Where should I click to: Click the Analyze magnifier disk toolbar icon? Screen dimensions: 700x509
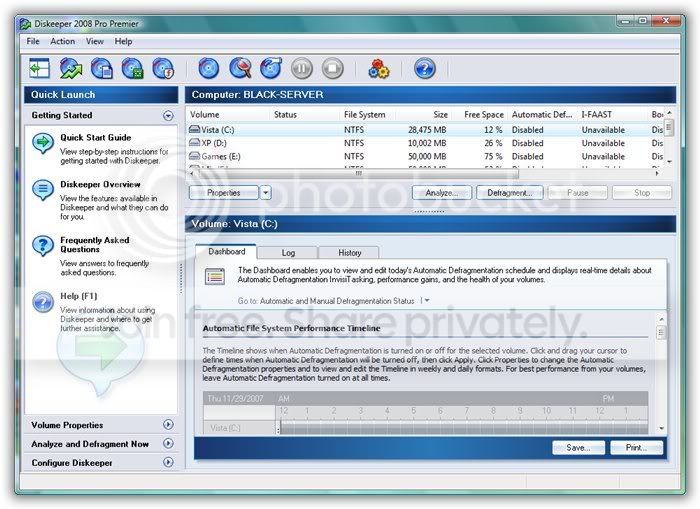click(240, 68)
